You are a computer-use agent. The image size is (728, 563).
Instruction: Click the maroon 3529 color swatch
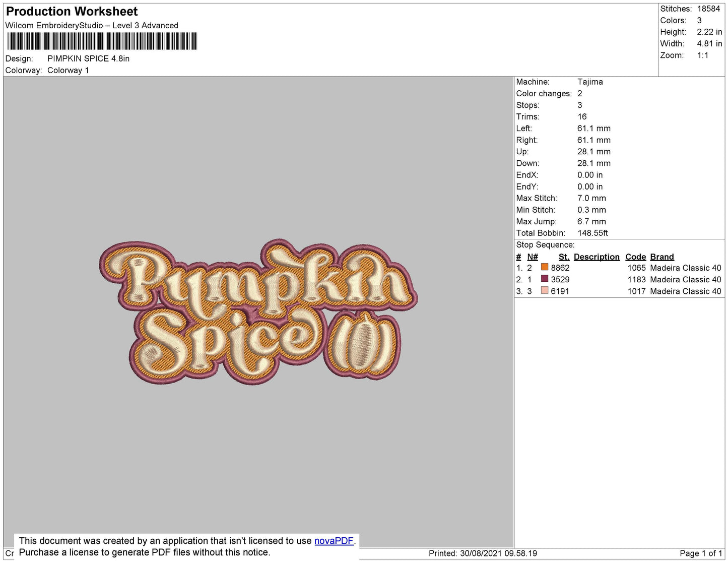click(x=544, y=279)
